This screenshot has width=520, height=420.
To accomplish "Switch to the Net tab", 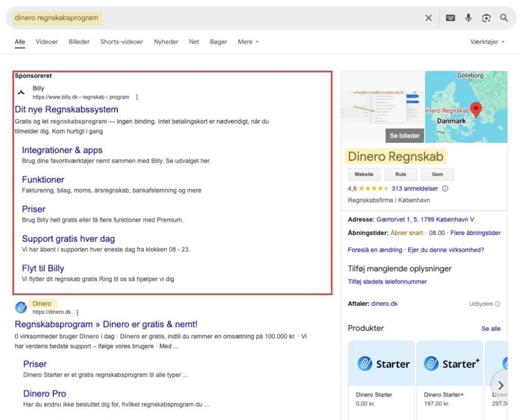I will click(x=194, y=42).
